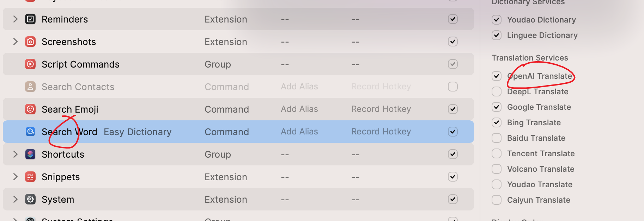Enable the DeepL Translate checkbox
Viewport: 644px width, 221px height.
pos(497,91)
